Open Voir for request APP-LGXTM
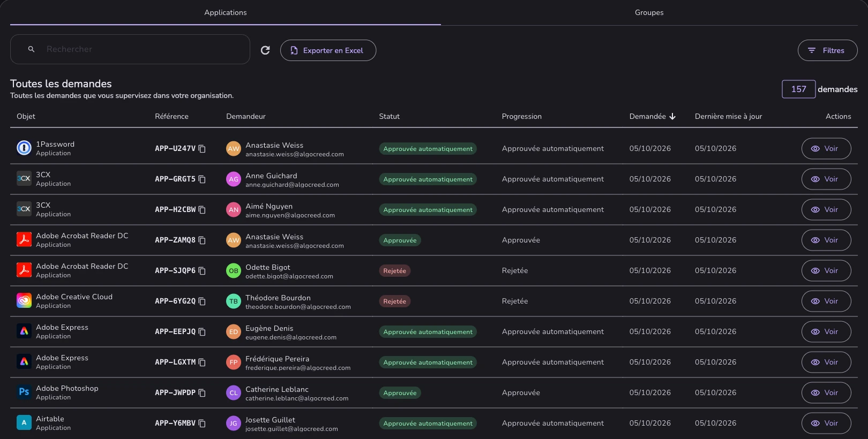 [x=826, y=362]
